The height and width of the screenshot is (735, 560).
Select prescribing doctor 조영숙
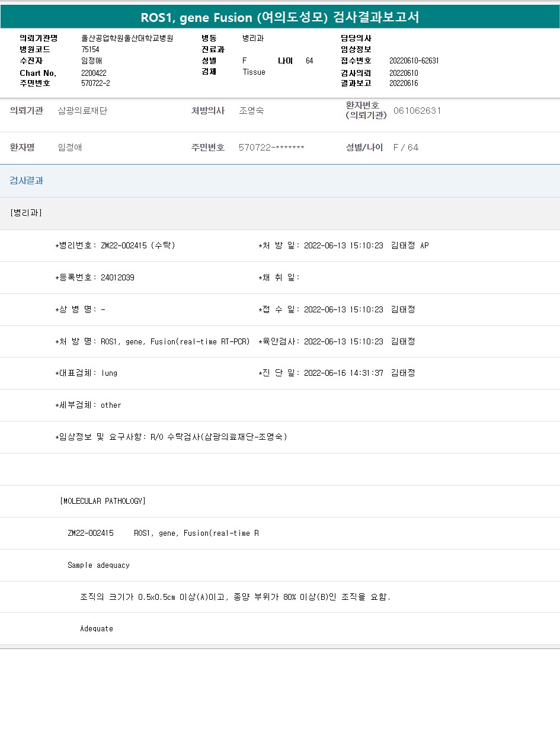tap(251, 110)
